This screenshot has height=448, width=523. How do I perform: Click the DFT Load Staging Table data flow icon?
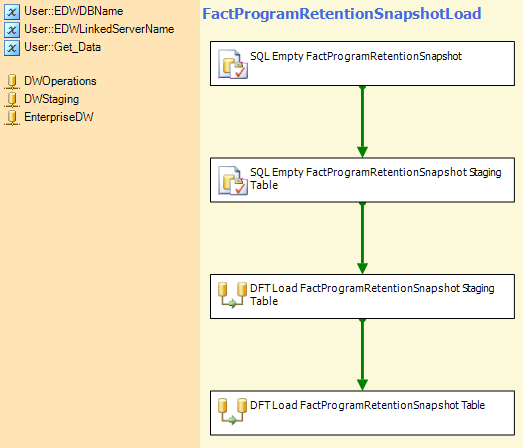click(232, 295)
